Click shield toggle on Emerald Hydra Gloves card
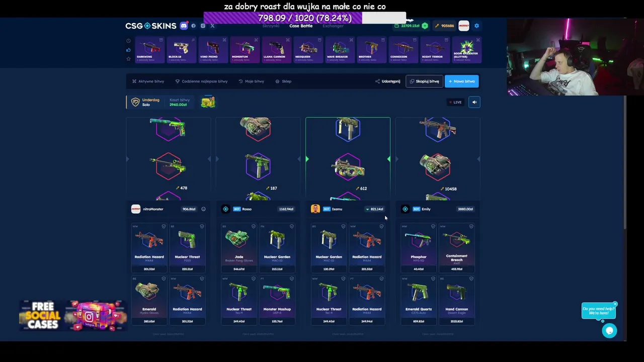 pos(164,279)
